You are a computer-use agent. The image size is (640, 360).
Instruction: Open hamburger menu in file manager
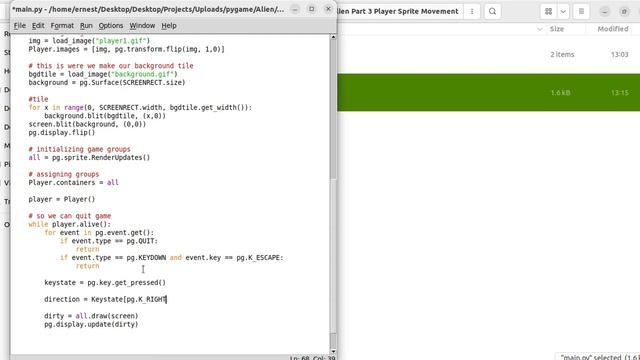[x=581, y=11]
